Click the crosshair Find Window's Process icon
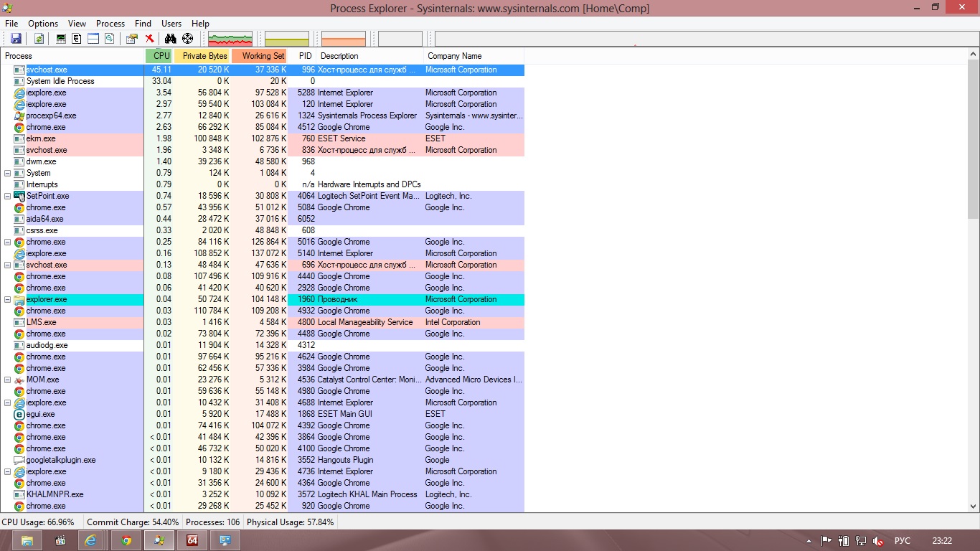Image resolution: width=980 pixels, height=551 pixels. pos(188,39)
